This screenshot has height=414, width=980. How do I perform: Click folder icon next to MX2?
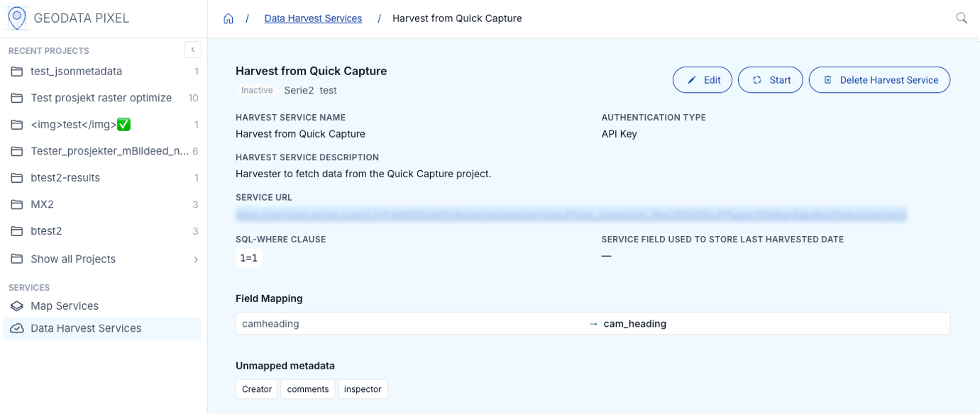point(17,204)
